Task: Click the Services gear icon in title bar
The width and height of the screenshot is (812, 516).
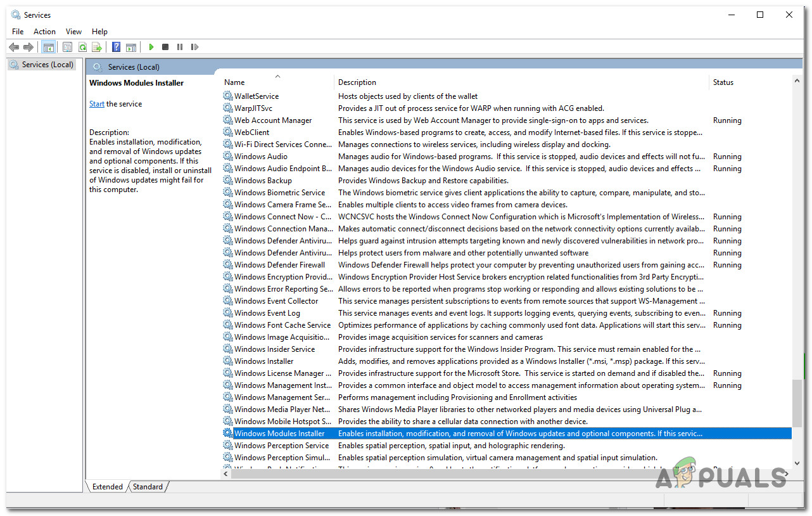Action: (15, 15)
